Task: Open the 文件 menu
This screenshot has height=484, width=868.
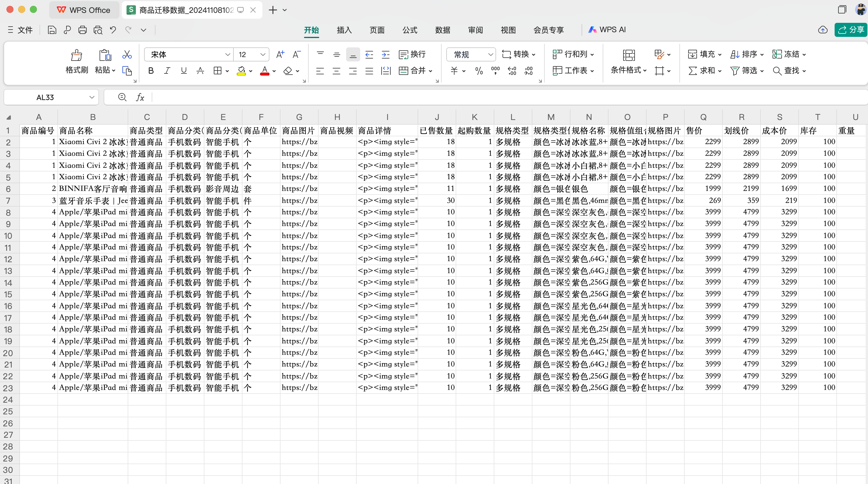Action: click(20, 30)
